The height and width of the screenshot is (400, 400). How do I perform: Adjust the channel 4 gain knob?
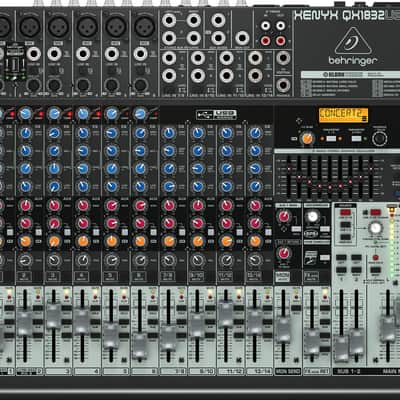[83, 114]
